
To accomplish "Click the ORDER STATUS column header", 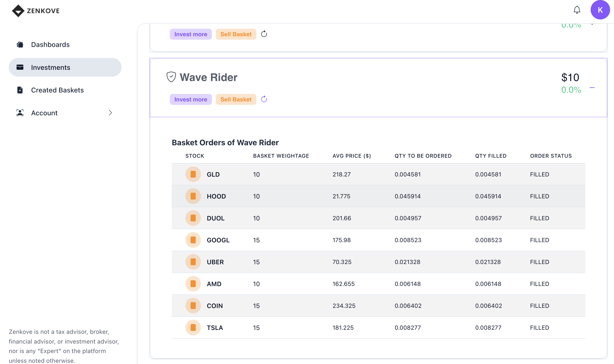I will (x=551, y=156).
